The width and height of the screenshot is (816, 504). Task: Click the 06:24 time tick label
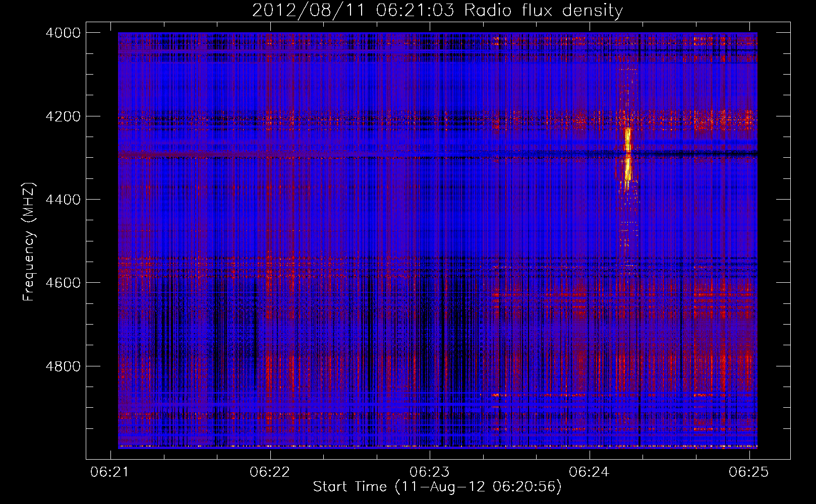[x=589, y=472]
